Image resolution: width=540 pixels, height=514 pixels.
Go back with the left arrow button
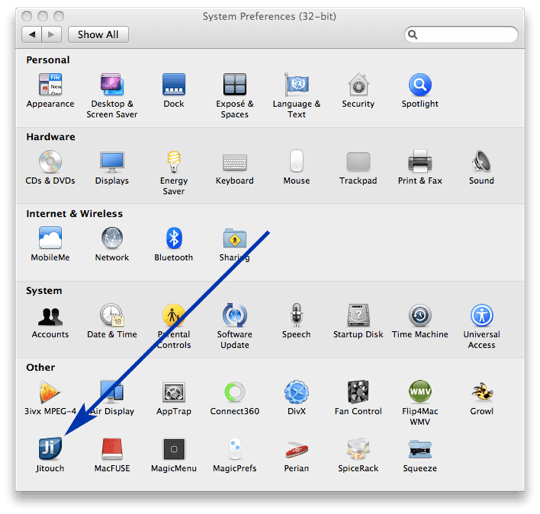click(32, 34)
